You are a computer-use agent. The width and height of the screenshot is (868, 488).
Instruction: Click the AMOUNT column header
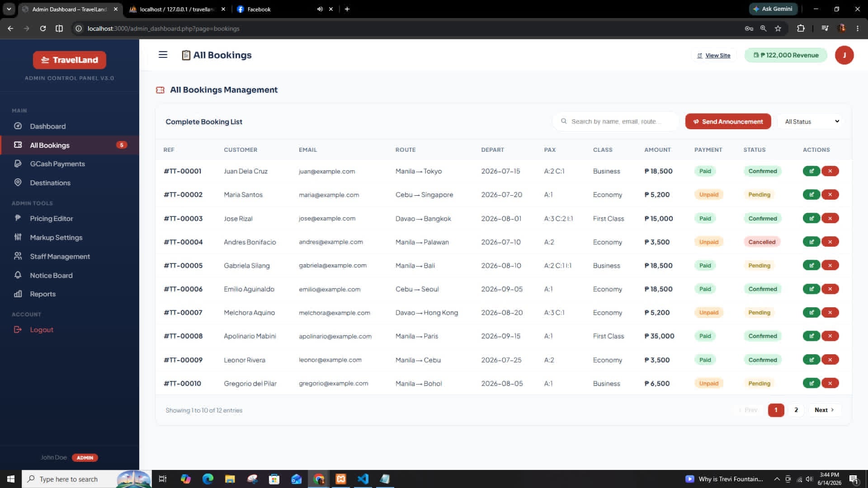coord(658,150)
